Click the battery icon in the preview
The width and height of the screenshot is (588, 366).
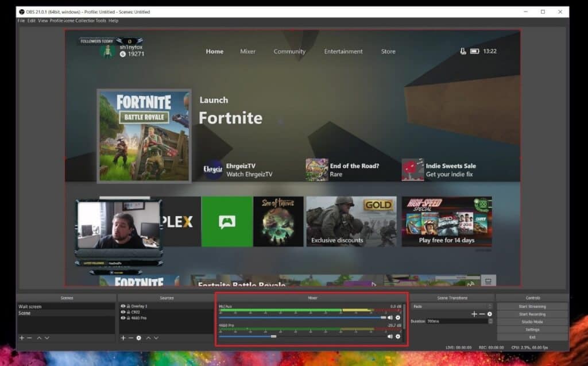click(475, 51)
